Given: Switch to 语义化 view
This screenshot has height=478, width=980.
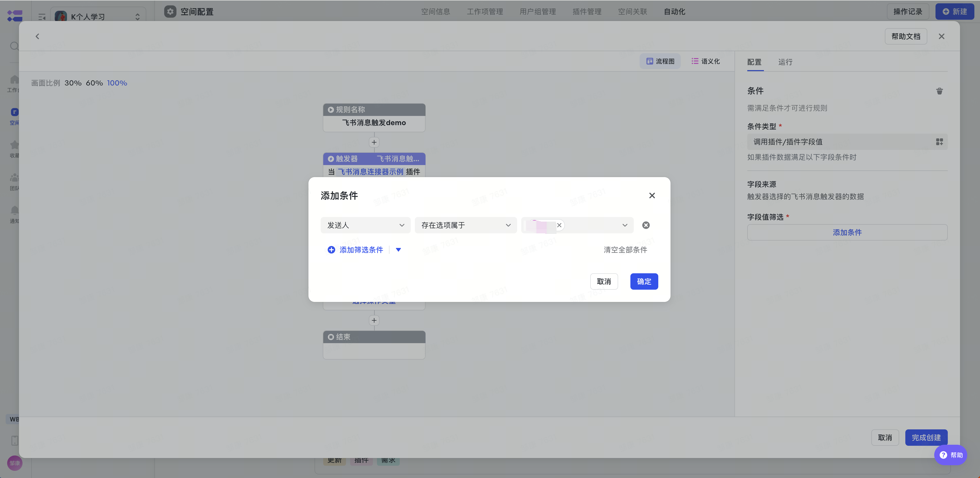Looking at the screenshot, I should [706, 61].
